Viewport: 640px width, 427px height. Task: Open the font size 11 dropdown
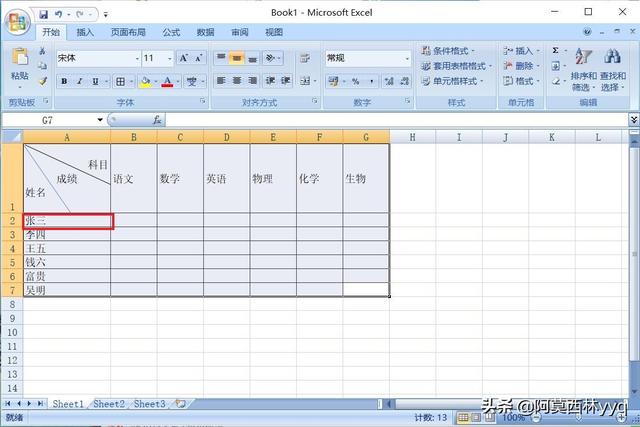pyautogui.click(x=170, y=58)
